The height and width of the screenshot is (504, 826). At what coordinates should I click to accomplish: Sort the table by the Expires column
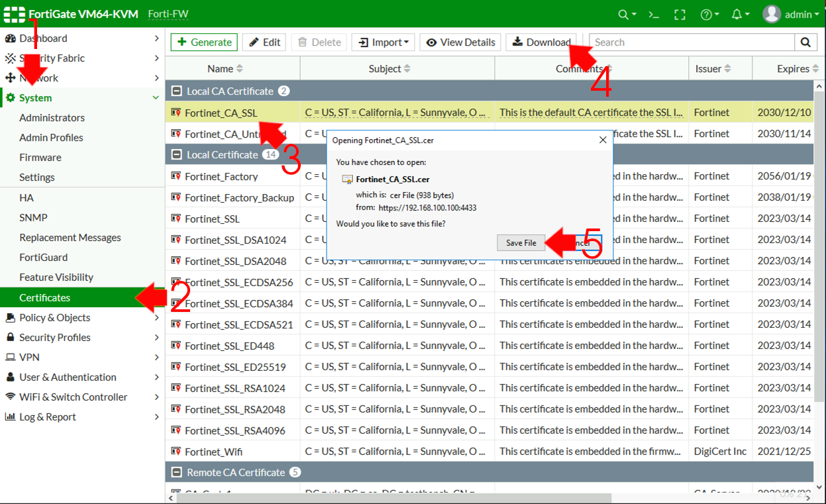point(794,68)
